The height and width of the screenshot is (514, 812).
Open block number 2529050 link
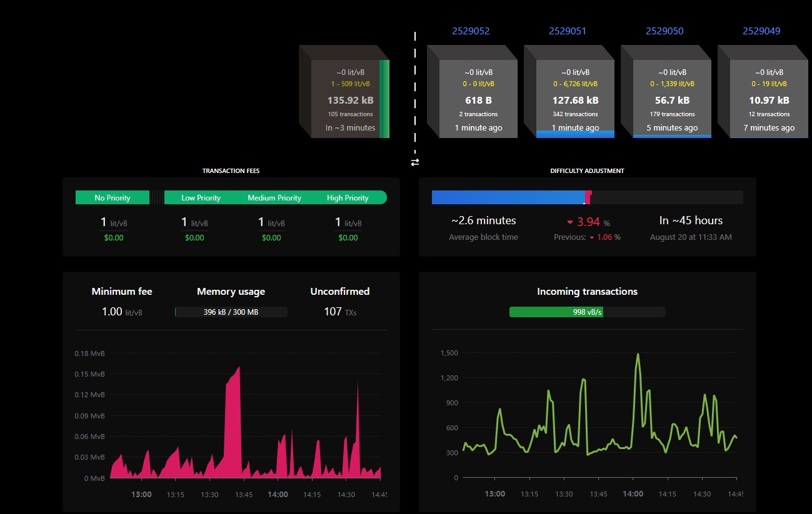tap(664, 31)
